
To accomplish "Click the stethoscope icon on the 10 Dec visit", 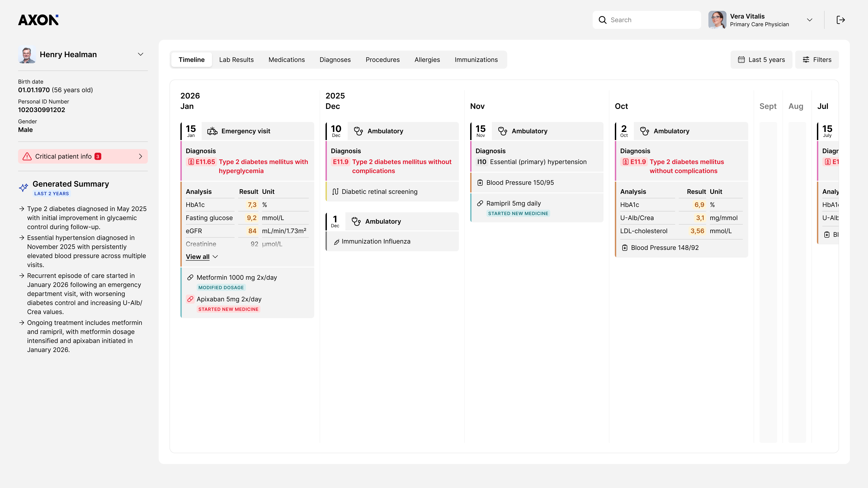I will click(x=358, y=131).
